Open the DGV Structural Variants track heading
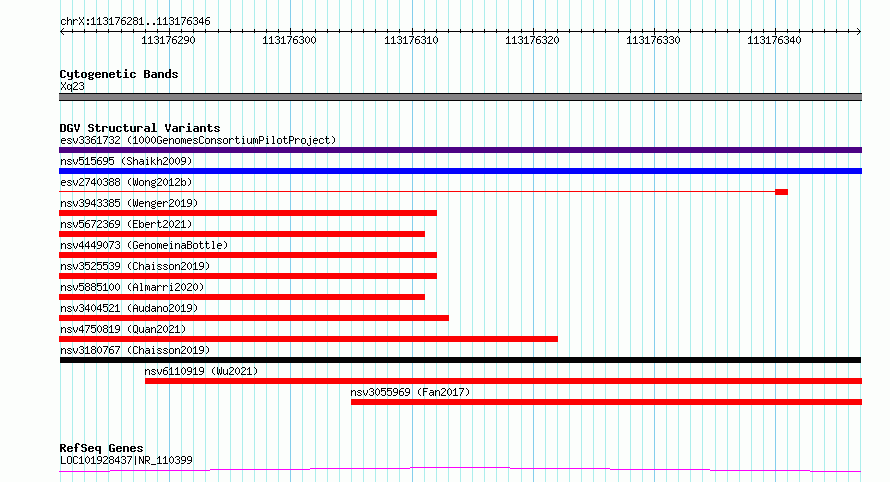The height and width of the screenshot is (482, 890). pos(140,128)
